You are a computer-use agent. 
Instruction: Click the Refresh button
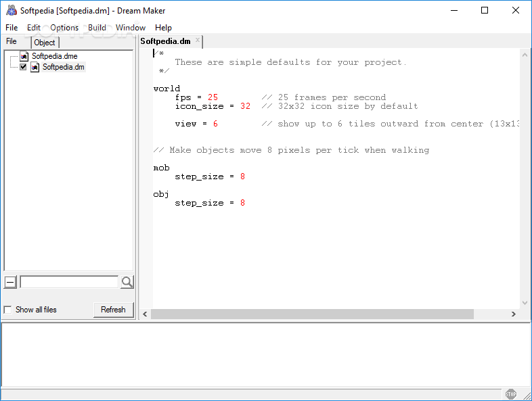click(113, 310)
